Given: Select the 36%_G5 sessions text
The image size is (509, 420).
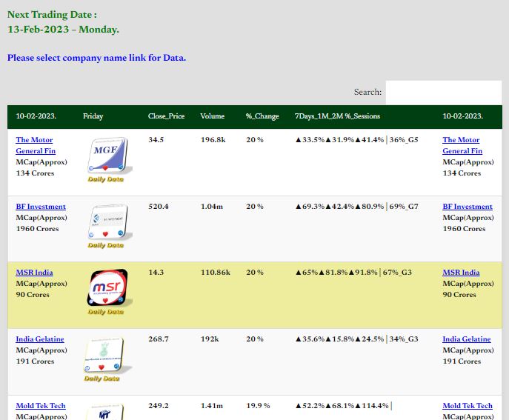Looking at the screenshot, I should tap(404, 140).
